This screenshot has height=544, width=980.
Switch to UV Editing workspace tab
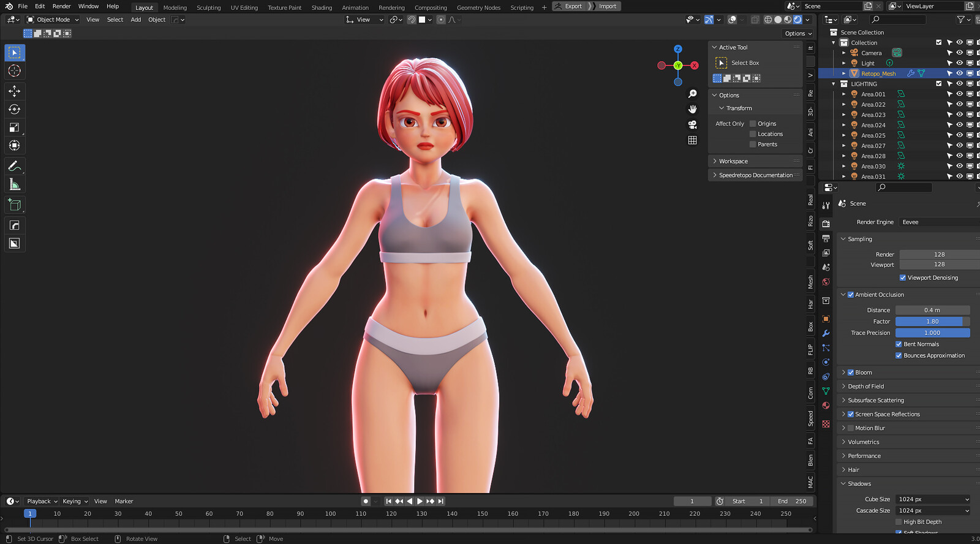click(x=244, y=7)
